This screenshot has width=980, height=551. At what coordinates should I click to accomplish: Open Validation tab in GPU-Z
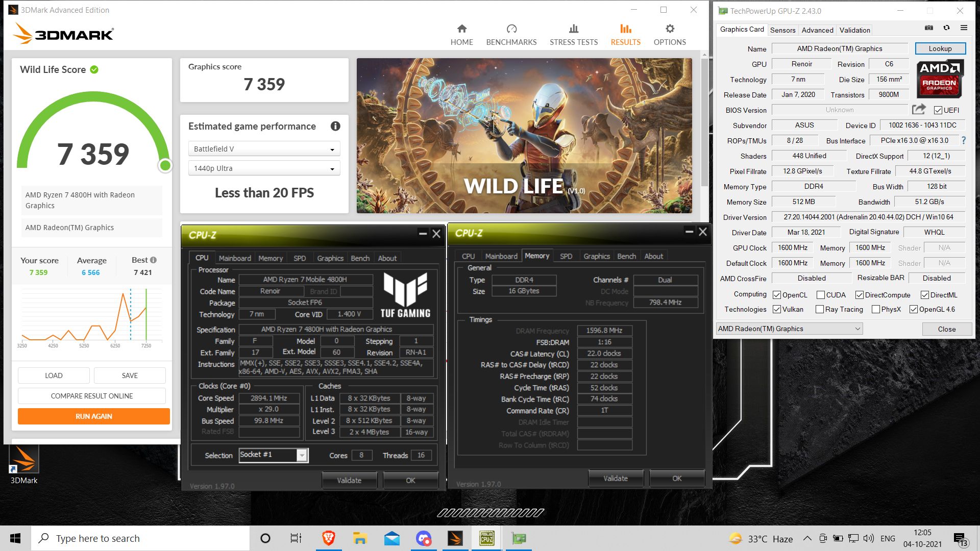point(854,30)
